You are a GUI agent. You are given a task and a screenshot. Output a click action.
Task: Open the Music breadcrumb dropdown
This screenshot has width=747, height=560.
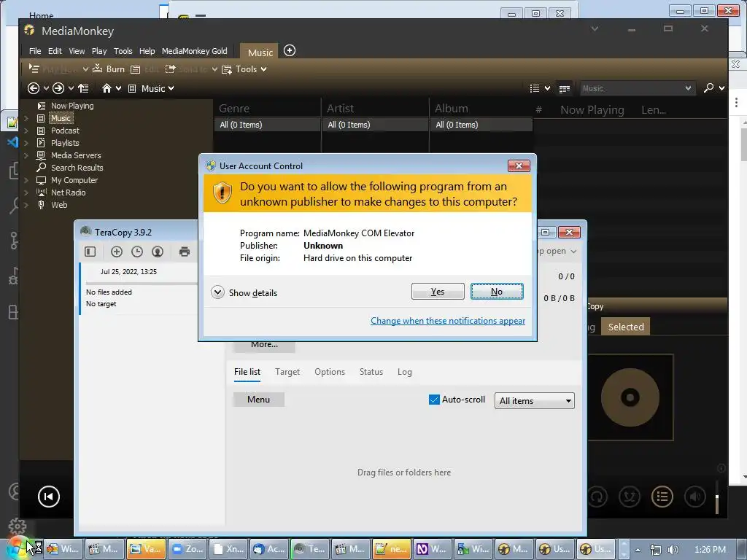click(171, 88)
